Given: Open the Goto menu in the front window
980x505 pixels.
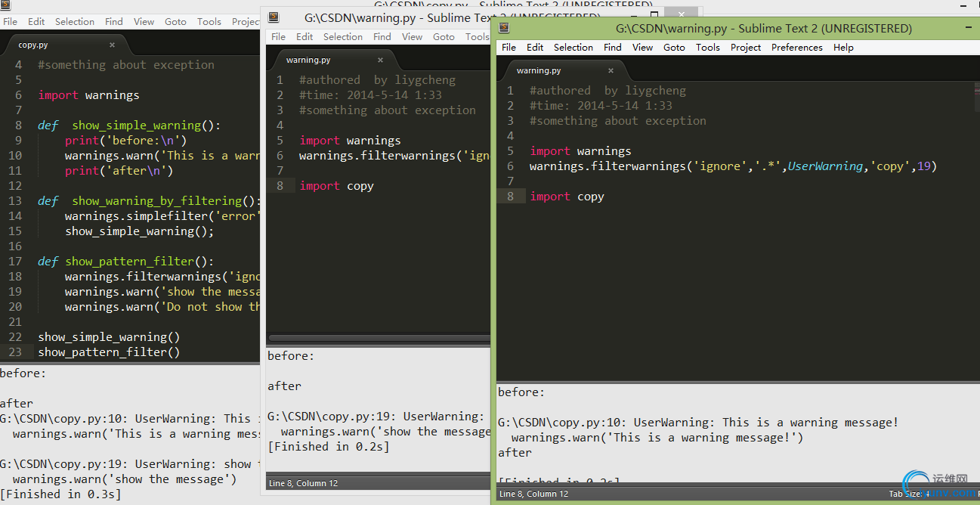Looking at the screenshot, I should tap(674, 47).
